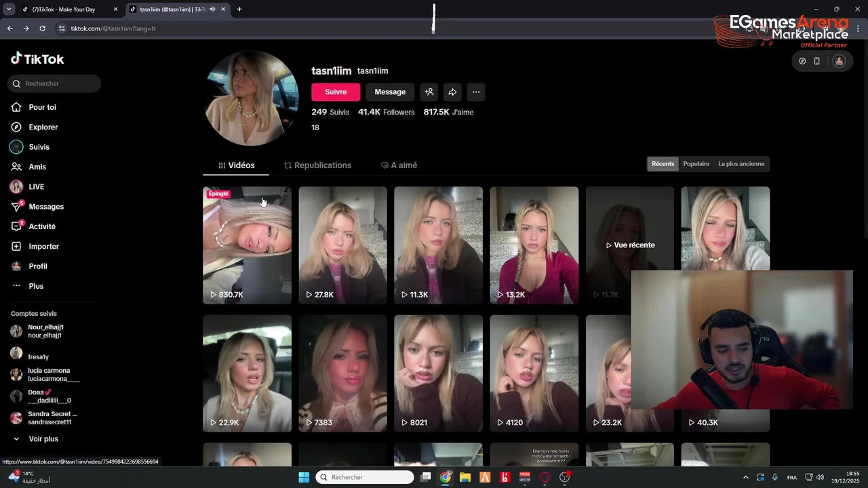Screen dimensions: 868x488
Task: Open Doaa followed account
Action: [x=40, y=396]
